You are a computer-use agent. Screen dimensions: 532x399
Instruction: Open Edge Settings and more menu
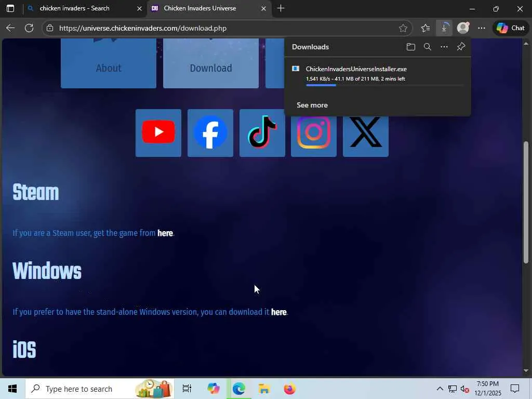coord(482,28)
